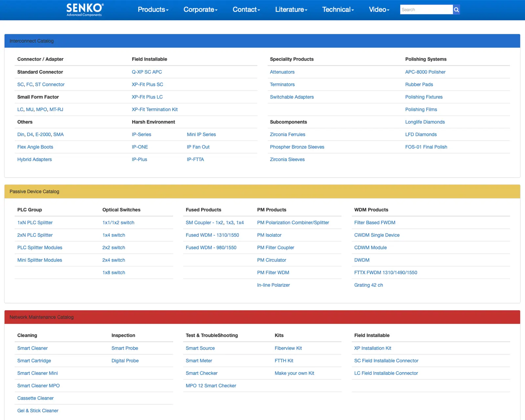
Task: Expand the Literature navigation menu
Action: (291, 10)
